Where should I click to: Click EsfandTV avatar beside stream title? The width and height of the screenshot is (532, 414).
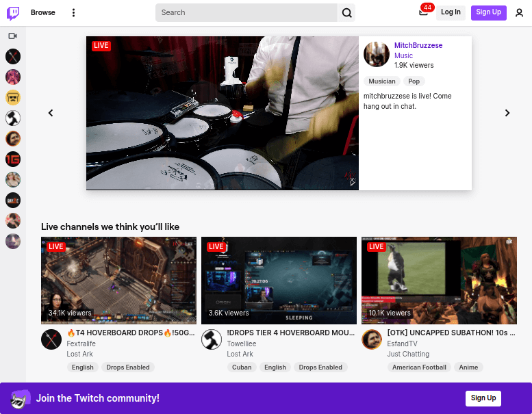(372, 339)
